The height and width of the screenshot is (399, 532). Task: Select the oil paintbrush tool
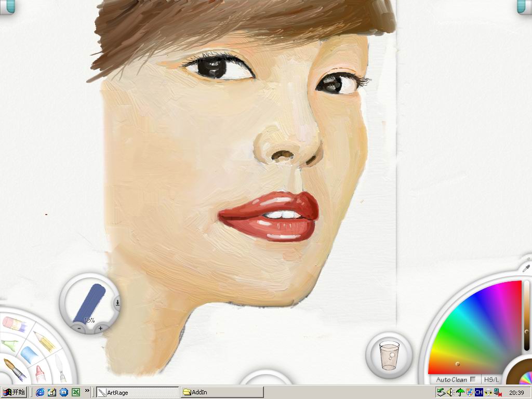coord(15,370)
